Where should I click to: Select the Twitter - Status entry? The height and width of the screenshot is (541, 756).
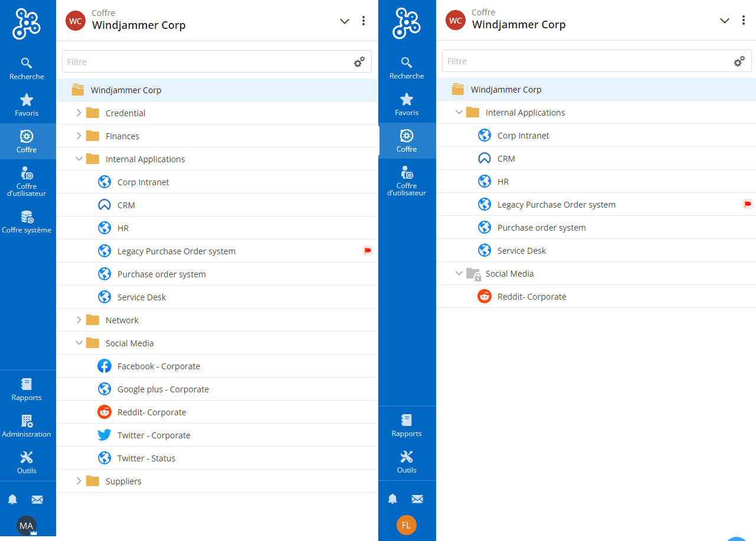click(146, 458)
